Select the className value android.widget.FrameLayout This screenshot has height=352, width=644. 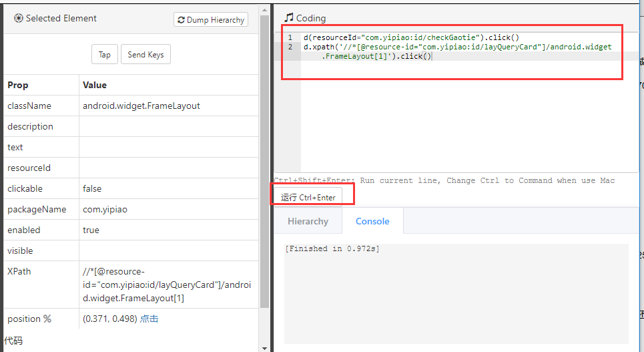(x=141, y=106)
